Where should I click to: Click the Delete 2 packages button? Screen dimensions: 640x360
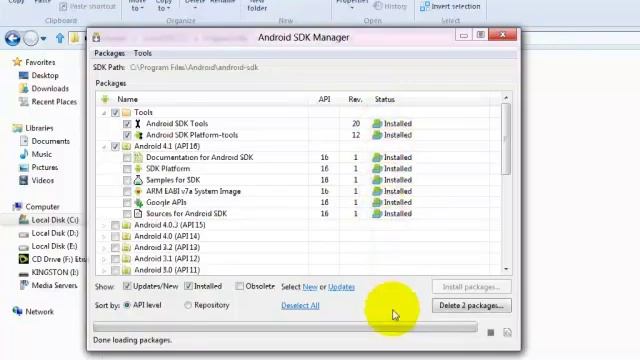coord(471,305)
